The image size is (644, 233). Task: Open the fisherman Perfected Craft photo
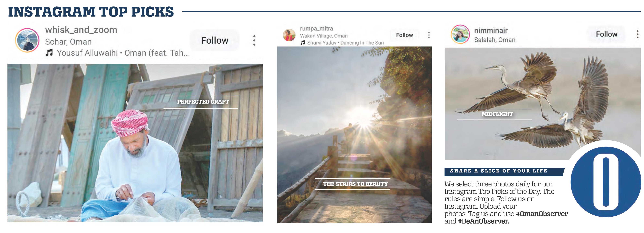[135, 143]
